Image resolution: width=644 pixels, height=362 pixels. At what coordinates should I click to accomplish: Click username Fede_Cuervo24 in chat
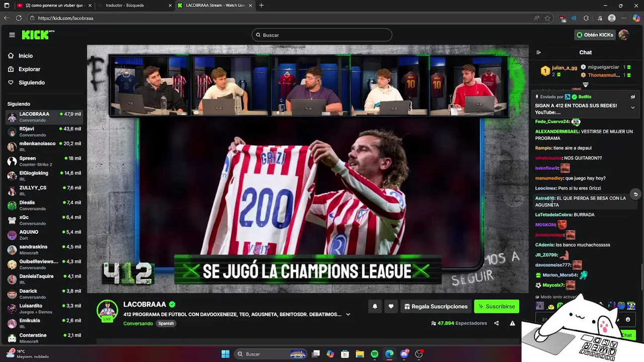coord(552,122)
